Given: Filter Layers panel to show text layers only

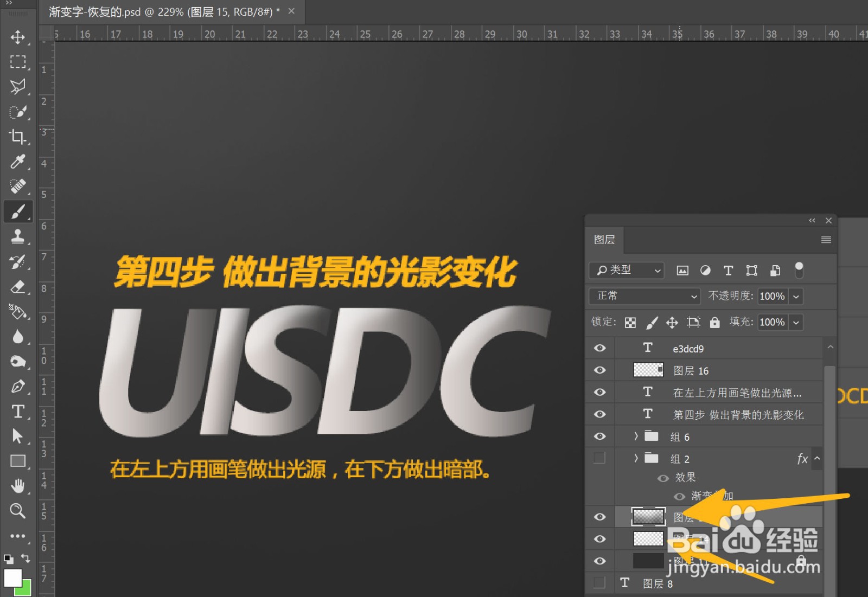Looking at the screenshot, I should click(x=728, y=270).
